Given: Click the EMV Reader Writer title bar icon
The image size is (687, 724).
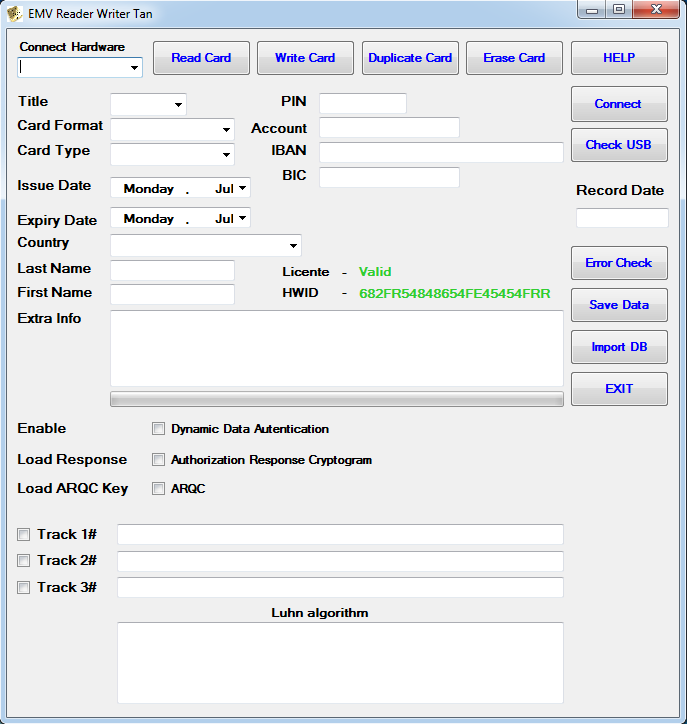Looking at the screenshot, I should 15,14.
